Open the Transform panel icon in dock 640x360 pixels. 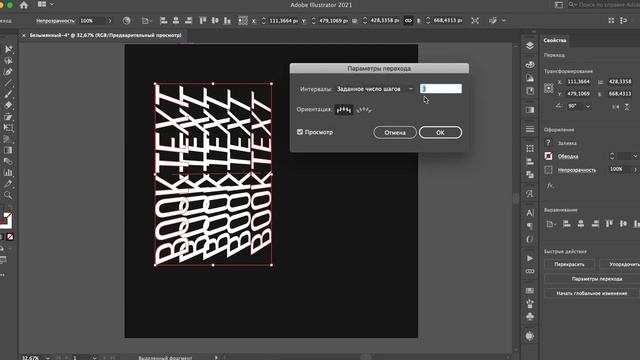530,149
